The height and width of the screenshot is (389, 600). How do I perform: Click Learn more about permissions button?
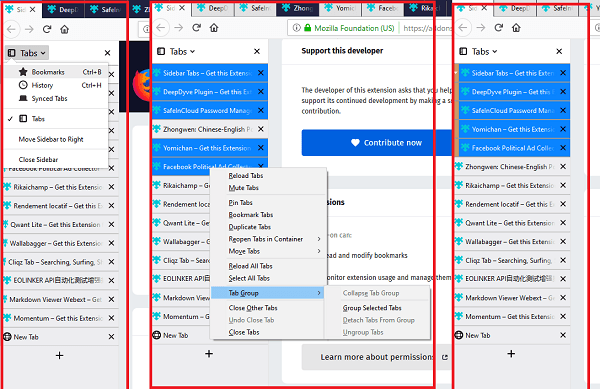tap(377, 357)
